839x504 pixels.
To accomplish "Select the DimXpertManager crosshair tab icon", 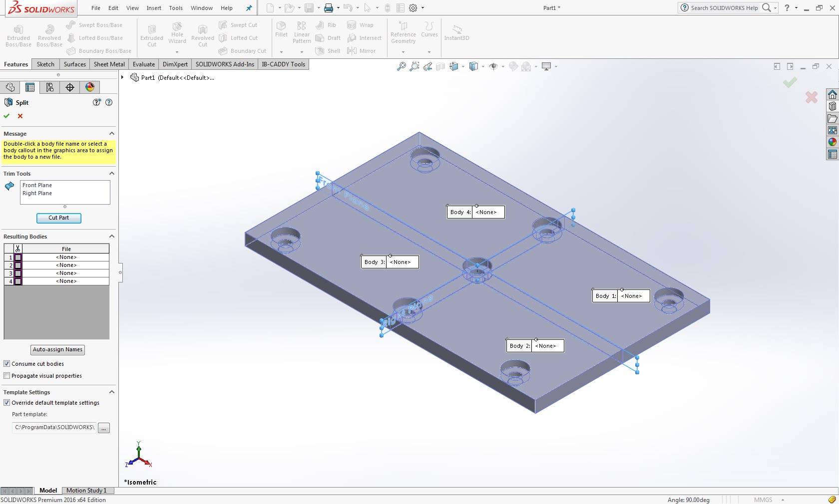I will pyautogui.click(x=70, y=87).
